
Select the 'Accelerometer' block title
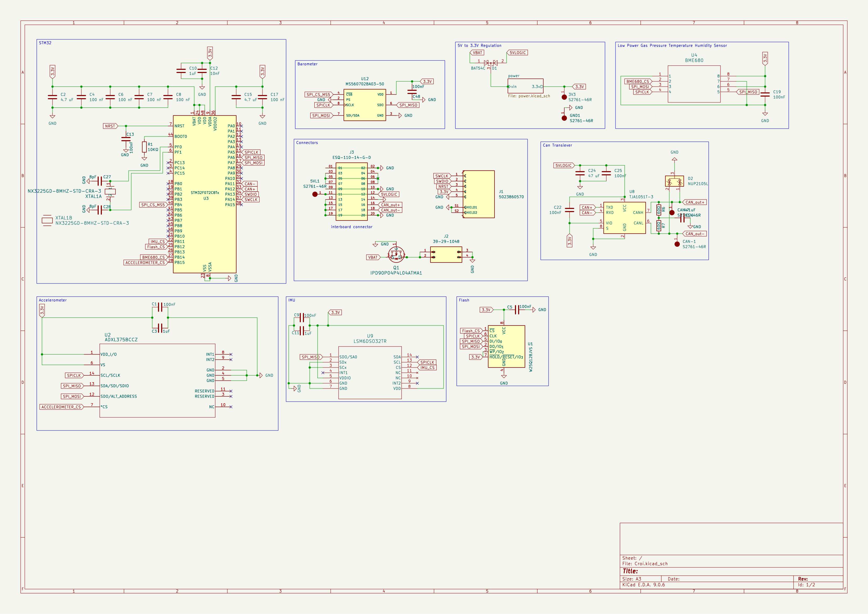point(52,300)
